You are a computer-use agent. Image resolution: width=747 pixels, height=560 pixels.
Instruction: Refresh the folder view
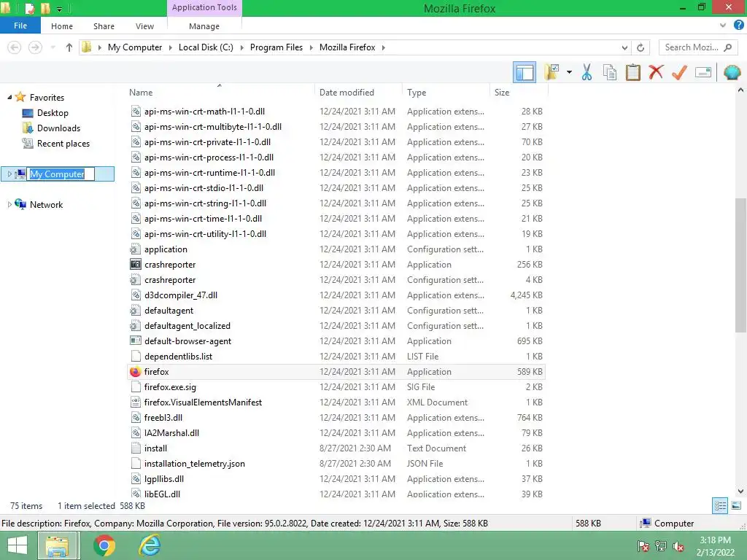[x=640, y=47]
